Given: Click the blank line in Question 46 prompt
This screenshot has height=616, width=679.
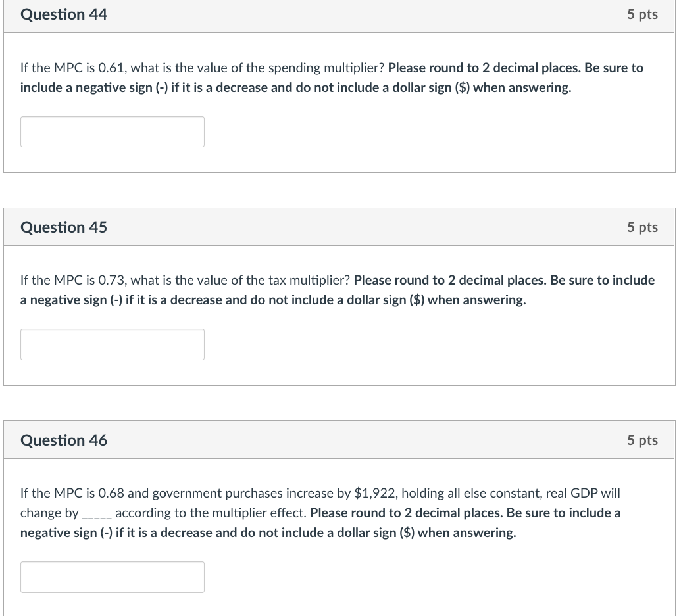Looking at the screenshot, I should pos(96,513).
